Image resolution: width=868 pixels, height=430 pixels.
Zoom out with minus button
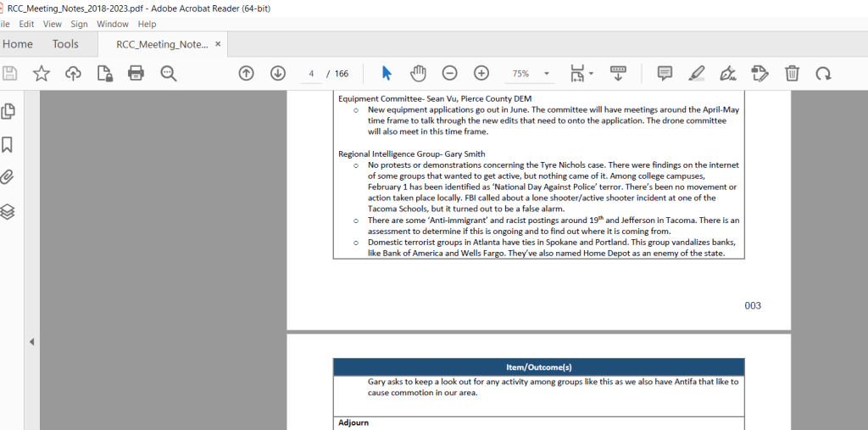450,74
